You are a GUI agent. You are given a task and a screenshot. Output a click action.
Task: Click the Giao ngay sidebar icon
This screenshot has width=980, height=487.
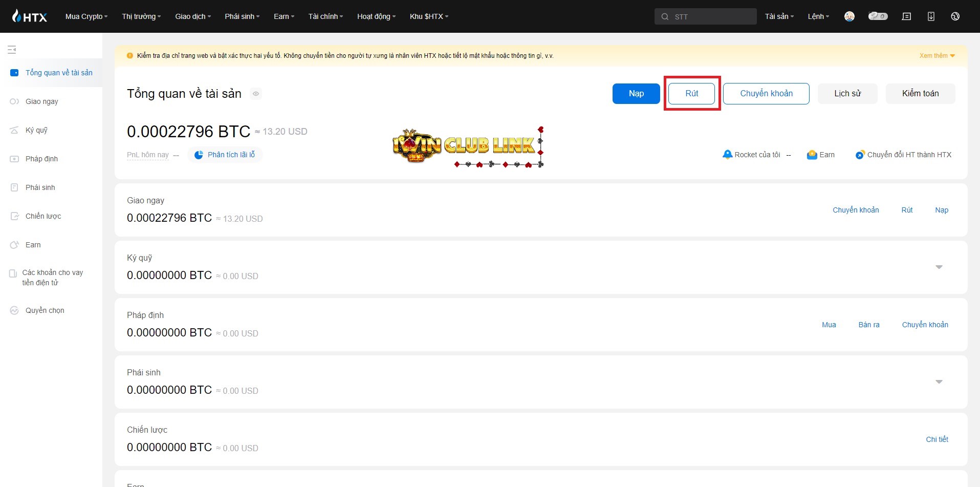pyautogui.click(x=14, y=101)
